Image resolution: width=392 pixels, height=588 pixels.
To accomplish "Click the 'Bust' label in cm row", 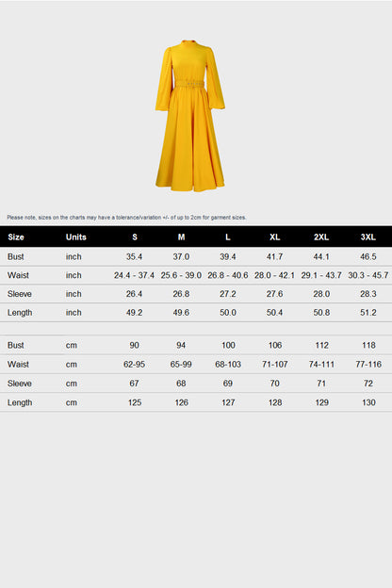I will [x=16, y=345].
